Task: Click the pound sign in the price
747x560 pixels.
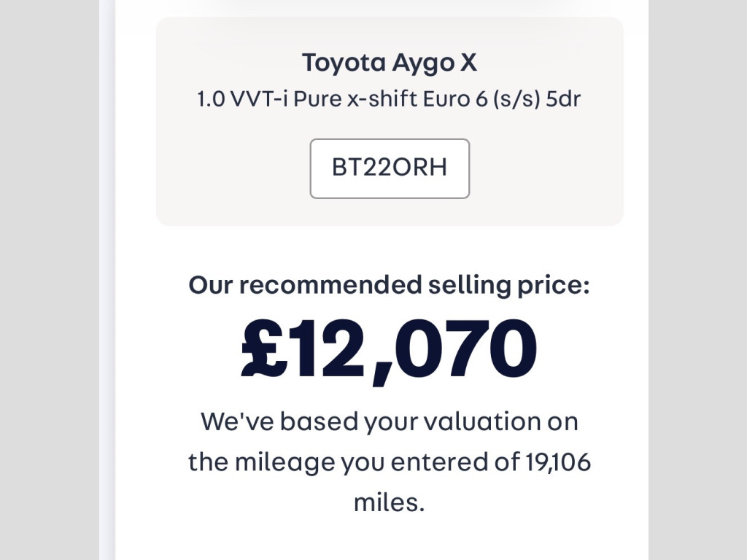Action: [x=263, y=349]
